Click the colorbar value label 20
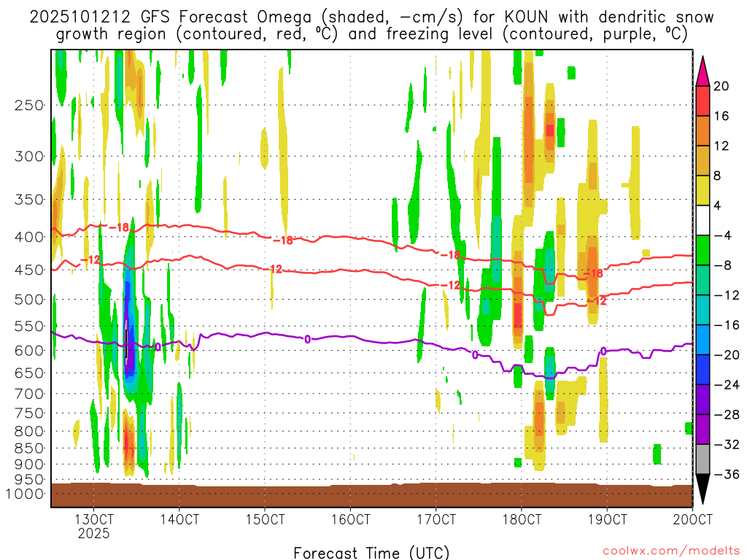The width and height of the screenshot is (747, 560). coord(721,86)
